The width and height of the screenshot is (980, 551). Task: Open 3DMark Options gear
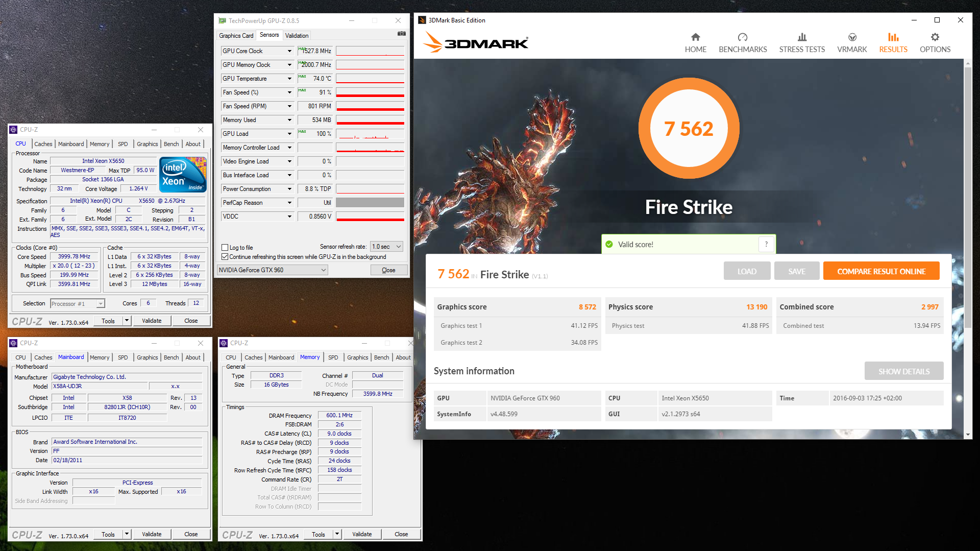(x=935, y=43)
